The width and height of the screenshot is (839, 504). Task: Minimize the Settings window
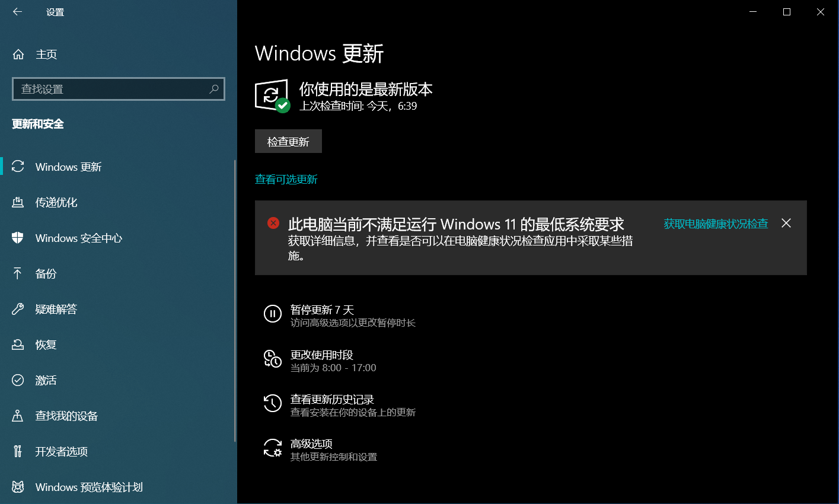click(x=753, y=12)
